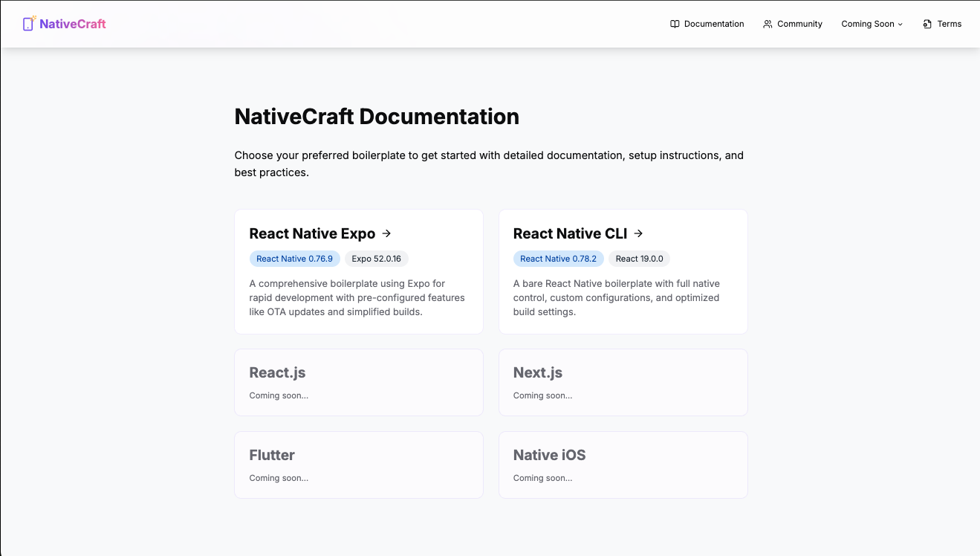The image size is (980, 556).
Task: Click the React Native 0.78.2 badge
Action: pos(559,259)
